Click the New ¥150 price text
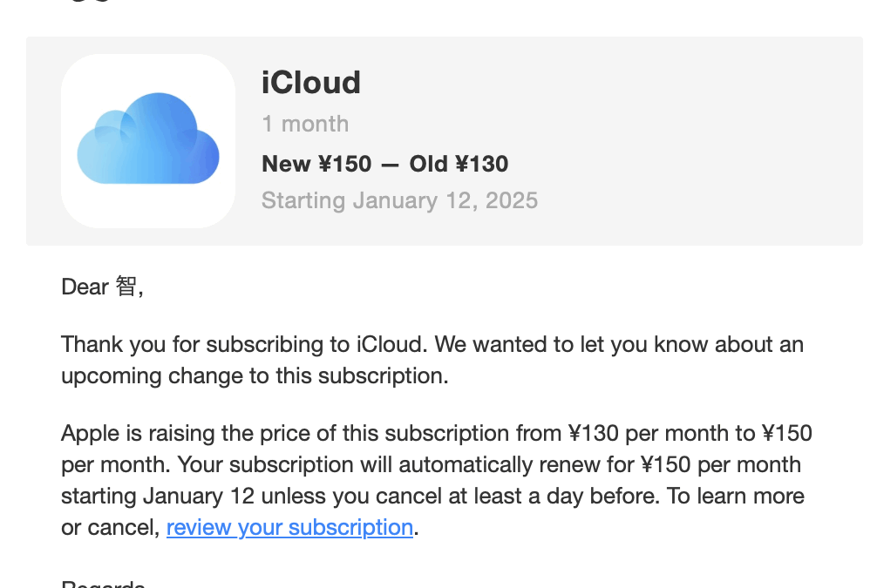877x588 pixels. pos(316,164)
